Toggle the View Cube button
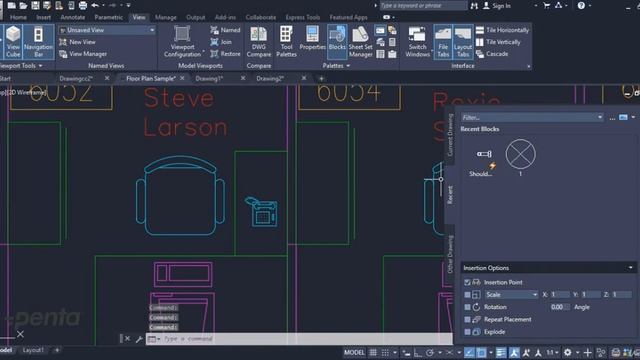The width and height of the screenshot is (640, 360). coord(13,41)
